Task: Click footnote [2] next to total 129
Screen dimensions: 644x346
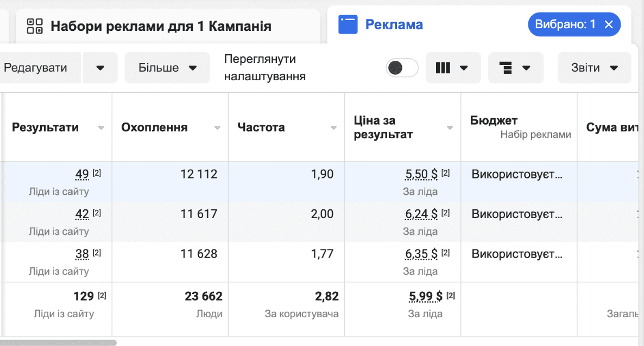Action: [x=102, y=295]
